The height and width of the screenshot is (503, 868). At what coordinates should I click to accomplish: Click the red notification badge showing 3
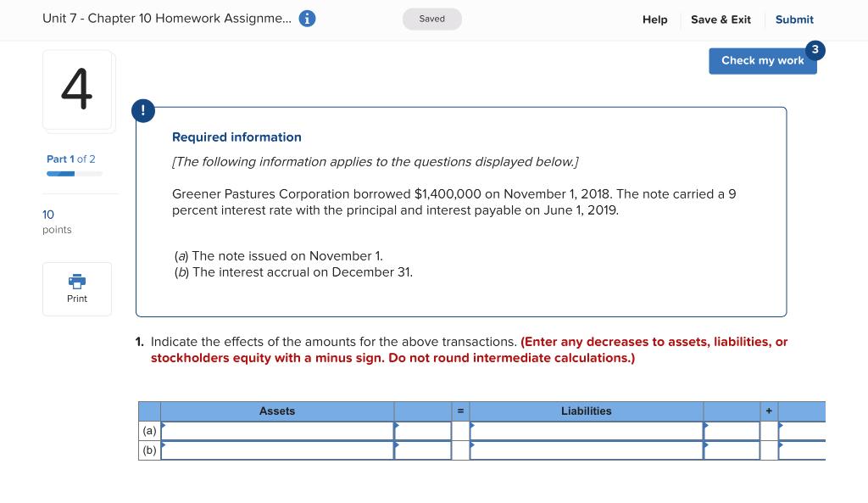[x=815, y=50]
